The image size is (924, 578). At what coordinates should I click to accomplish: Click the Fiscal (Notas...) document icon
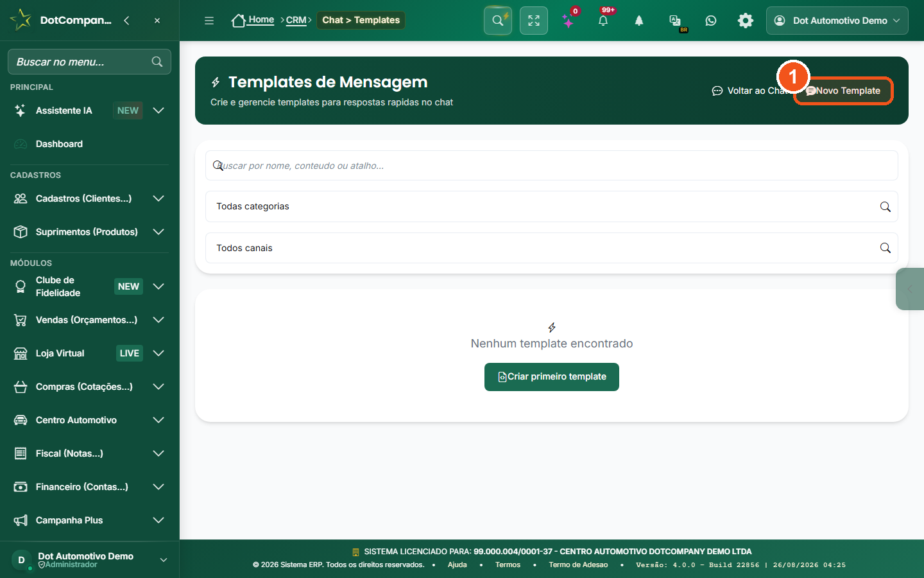coord(21,453)
